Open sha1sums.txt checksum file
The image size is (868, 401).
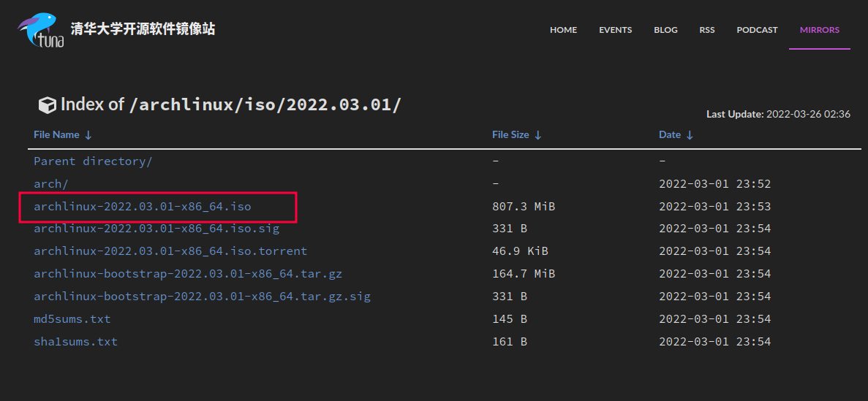pyautogui.click(x=75, y=342)
